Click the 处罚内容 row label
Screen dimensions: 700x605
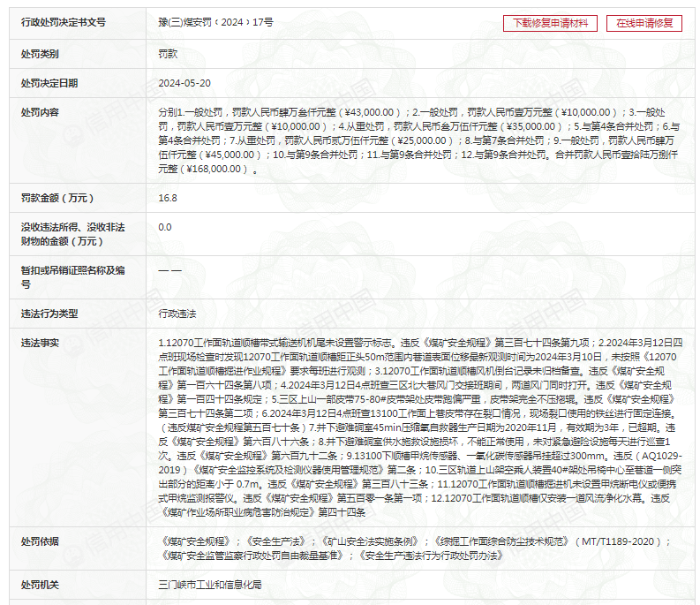[x=41, y=112]
